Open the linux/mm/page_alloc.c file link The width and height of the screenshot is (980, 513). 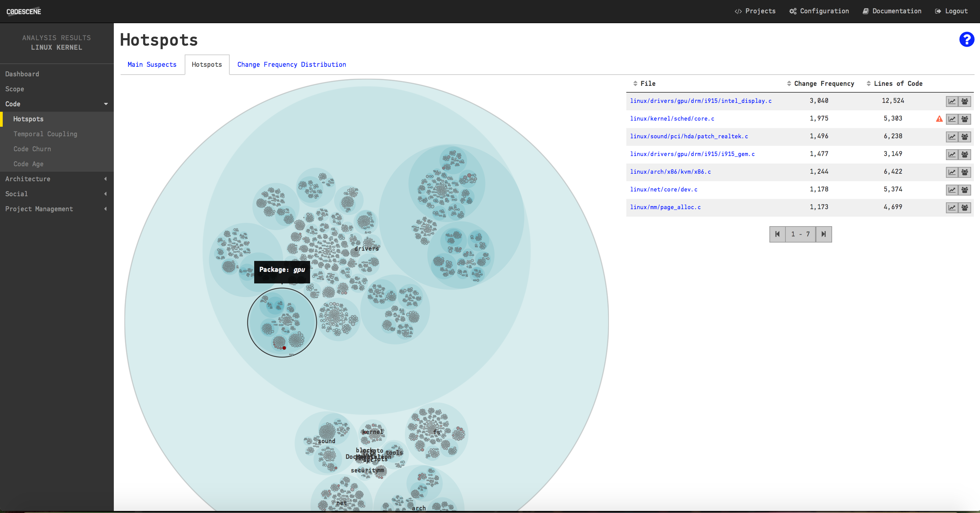[x=665, y=207]
